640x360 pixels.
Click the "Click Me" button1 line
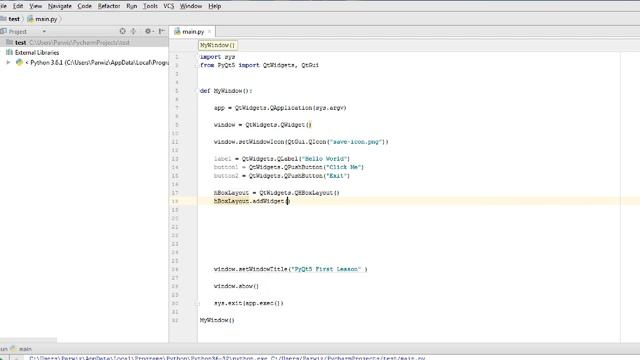(x=289, y=167)
